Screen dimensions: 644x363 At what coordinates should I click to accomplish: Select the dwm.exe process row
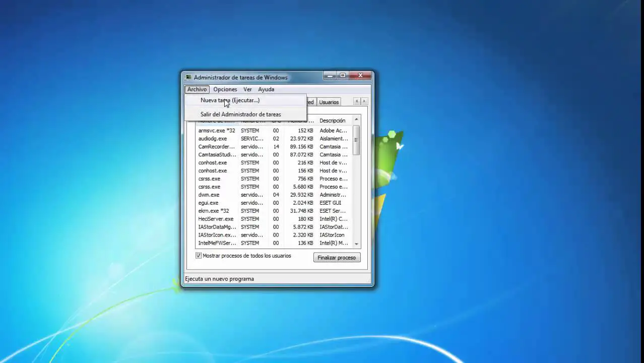[274, 195]
